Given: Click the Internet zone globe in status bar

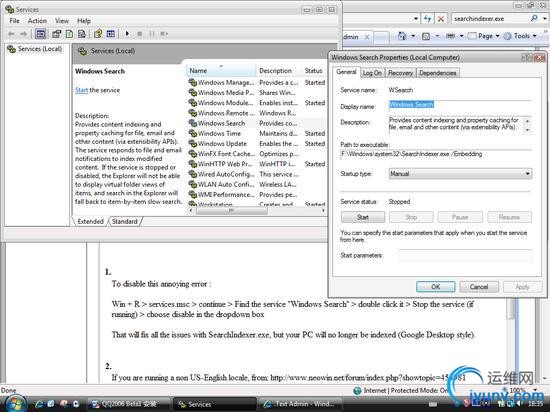Looking at the screenshot, I should [x=357, y=390].
